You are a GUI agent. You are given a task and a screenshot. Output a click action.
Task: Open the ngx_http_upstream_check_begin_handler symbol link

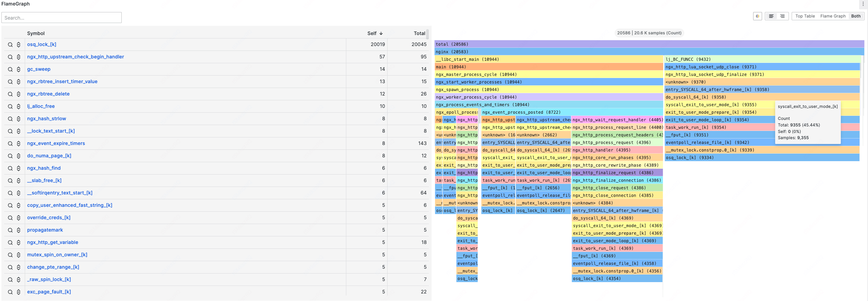[76, 57]
